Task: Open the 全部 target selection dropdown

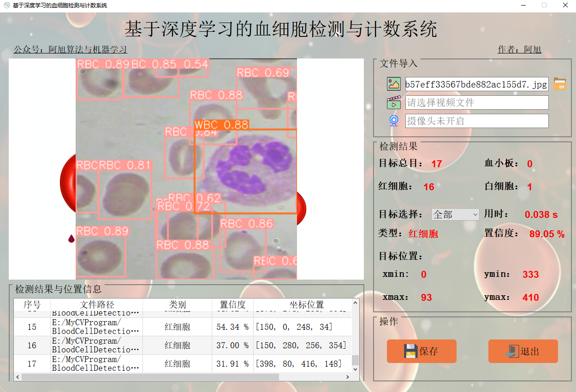Action: pyautogui.click(x=454, y=214)
